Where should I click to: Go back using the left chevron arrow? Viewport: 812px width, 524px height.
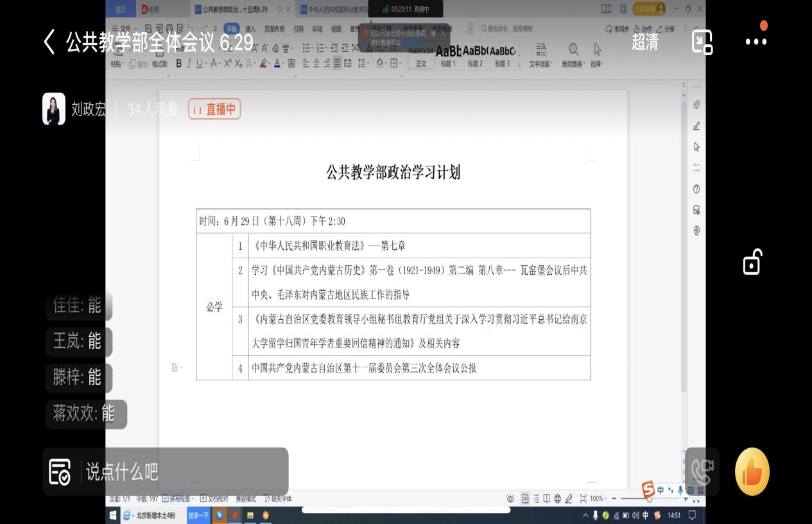(x=49, y=42)
